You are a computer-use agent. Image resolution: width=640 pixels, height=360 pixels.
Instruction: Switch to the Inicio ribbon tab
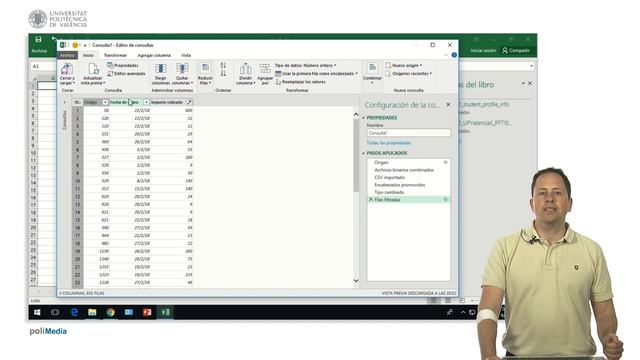point(88,55)
